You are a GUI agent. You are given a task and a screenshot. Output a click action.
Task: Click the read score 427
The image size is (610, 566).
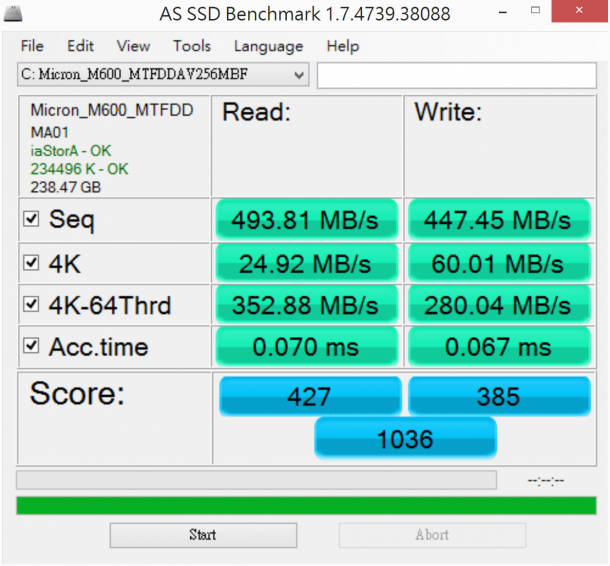(310, 396)
